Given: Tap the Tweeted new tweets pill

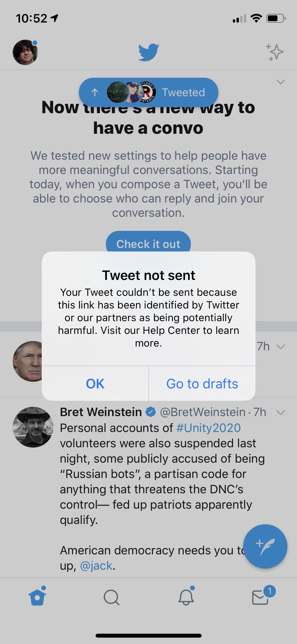Looking at the screenshot, I should pos(148,92).
